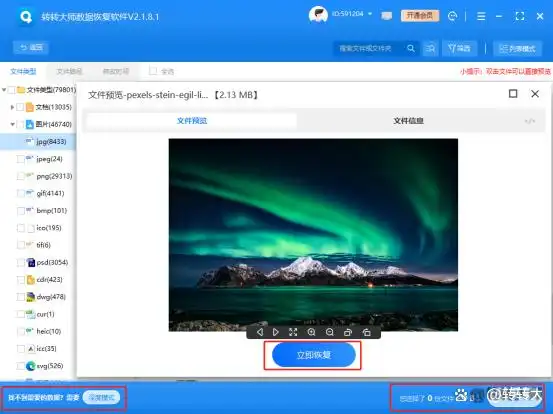The width and height of the screenshot is (553, 414).
Task: Select the tif(6) file type row
Action: point(38,245)
